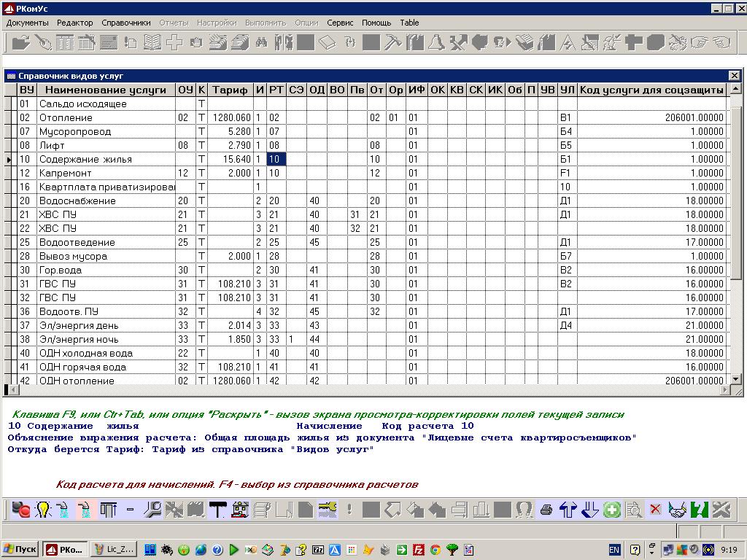Screen dimensions: 747x560
Task: Click the red X delete icon
Action: point(656,510)
